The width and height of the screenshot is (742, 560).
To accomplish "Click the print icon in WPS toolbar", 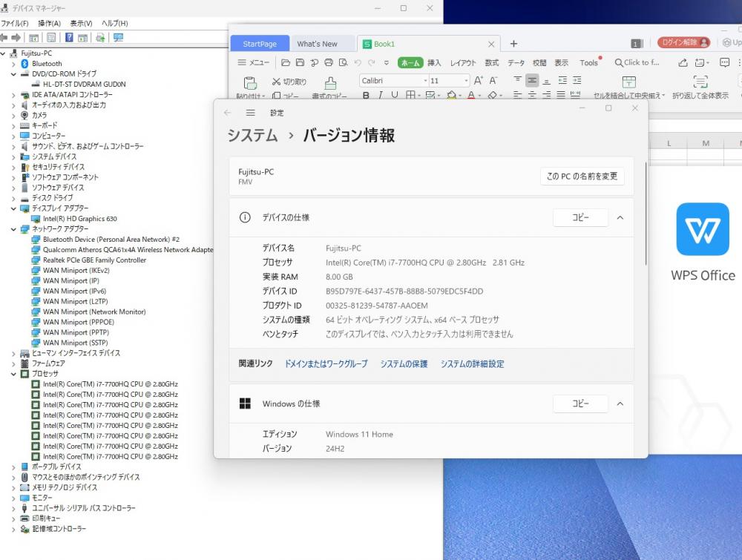I will click(x=329, y=62).
